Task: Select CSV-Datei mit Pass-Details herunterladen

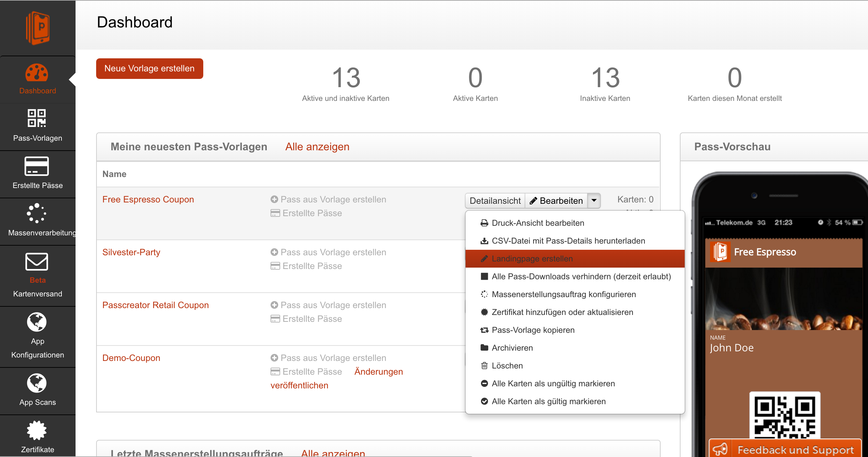Action: pos(575,241)
